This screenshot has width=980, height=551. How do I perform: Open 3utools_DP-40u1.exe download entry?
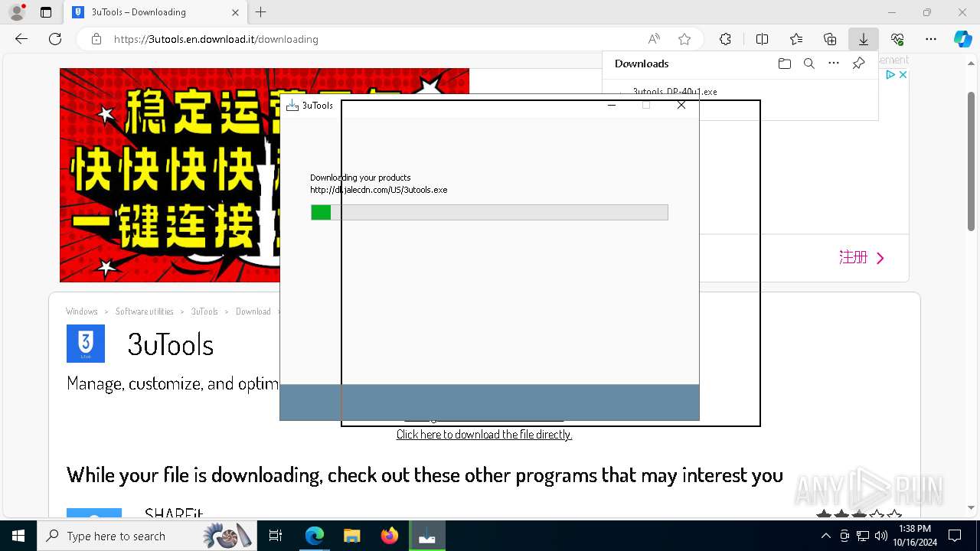[675, 92]
